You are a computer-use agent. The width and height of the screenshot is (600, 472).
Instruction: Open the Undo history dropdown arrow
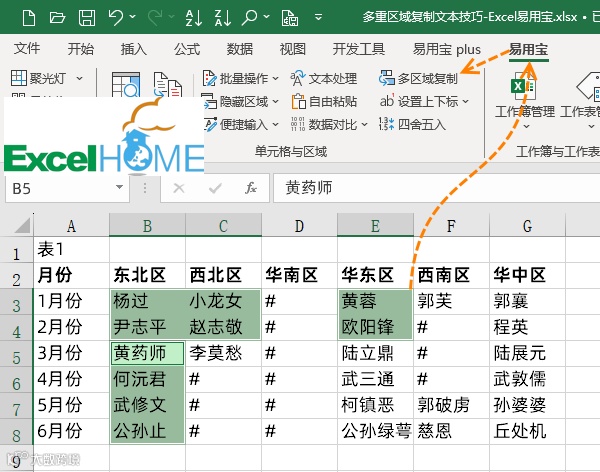click(x=132, y=17)
